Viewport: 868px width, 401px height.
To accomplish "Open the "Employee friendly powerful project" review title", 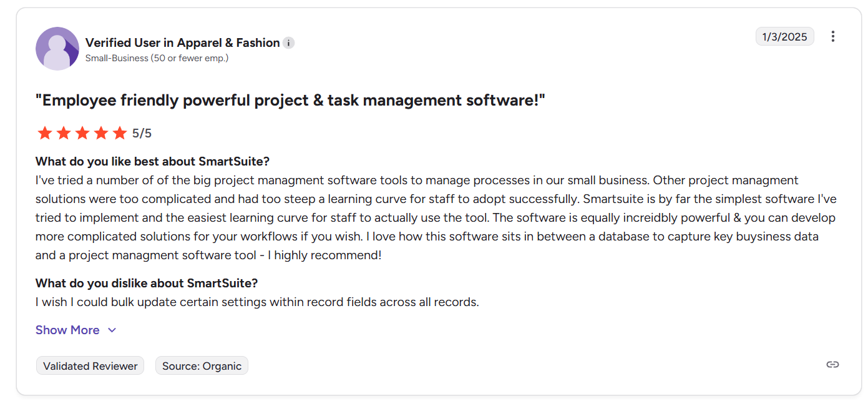I will tap(290, 100).
